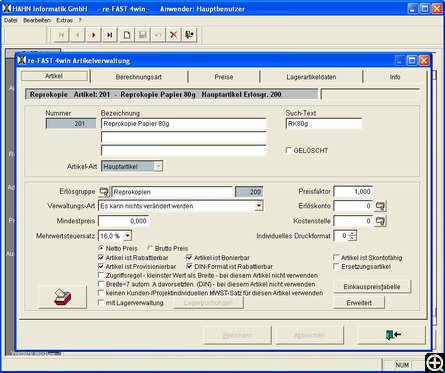This screenshot has height=373, width=445.
Task: Click the red X delete toolbar icon
Action: pos(174,35)
